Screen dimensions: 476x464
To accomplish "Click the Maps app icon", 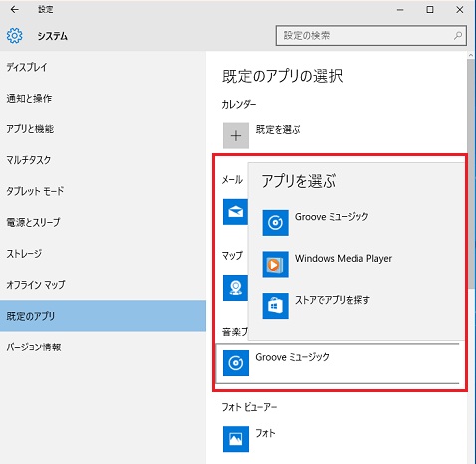I will point(235,288).
